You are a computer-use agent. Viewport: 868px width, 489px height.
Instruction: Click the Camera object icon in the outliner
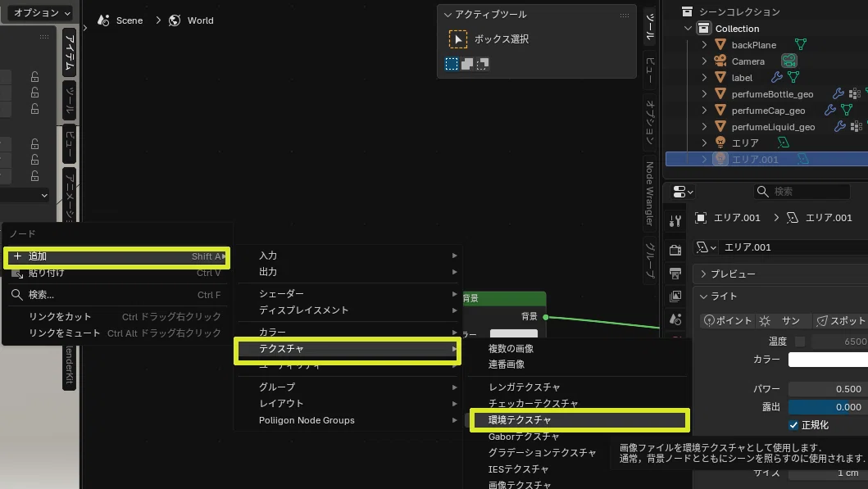(x=720, y=61)
